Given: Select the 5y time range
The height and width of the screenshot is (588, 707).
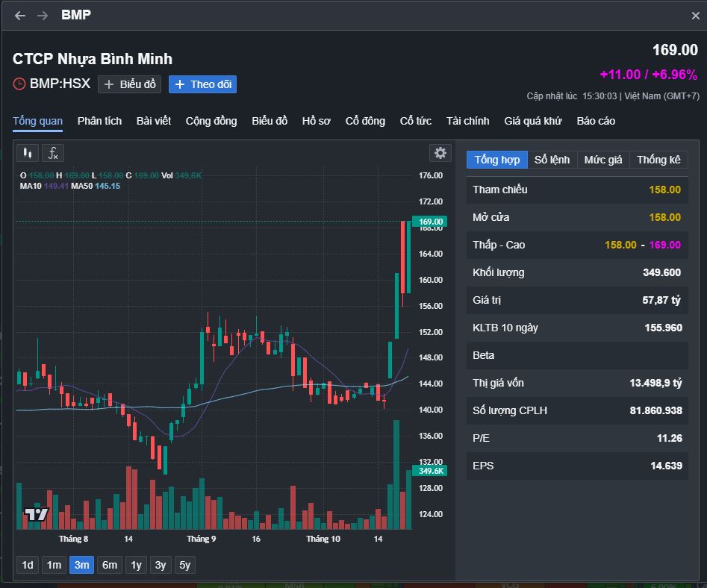Looking at the screenshot, I should tap(184, 565).
